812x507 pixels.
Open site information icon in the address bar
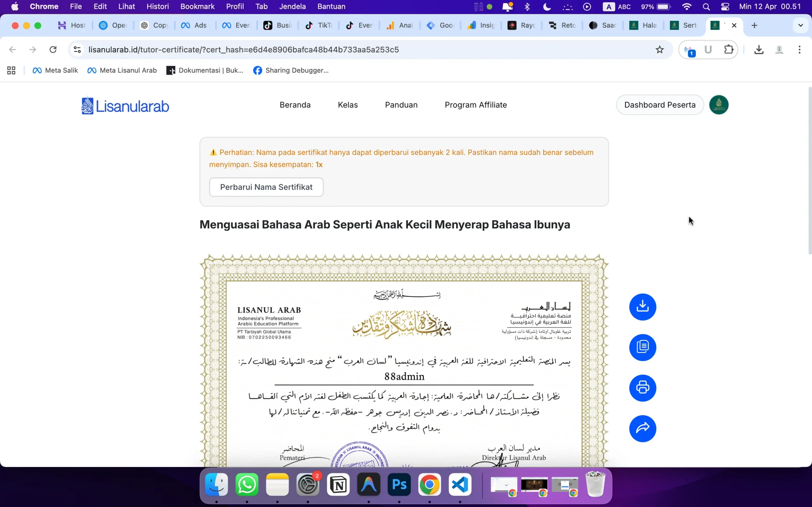pos(76,49)
